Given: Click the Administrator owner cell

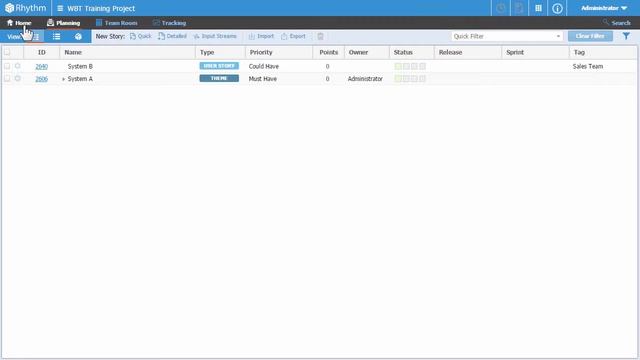Looking at the screenshot, I should tap(365, 79).
